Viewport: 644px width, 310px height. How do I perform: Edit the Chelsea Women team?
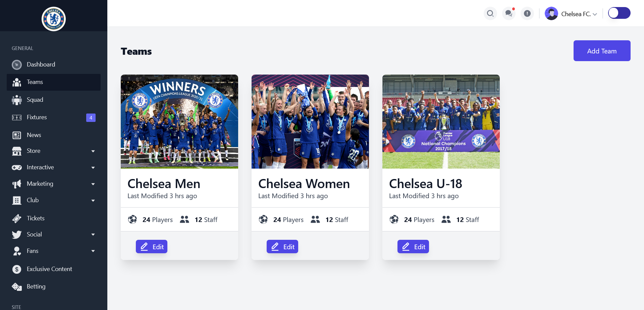point(282,247)
